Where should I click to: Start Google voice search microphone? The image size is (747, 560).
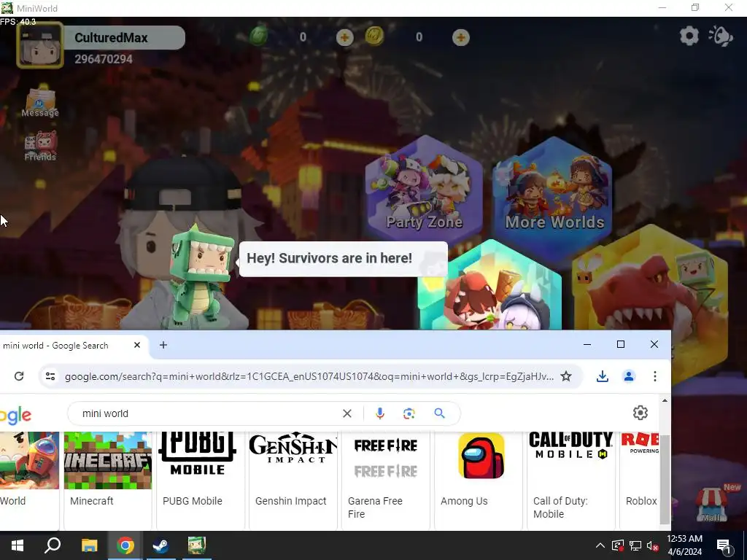point(379,413)
